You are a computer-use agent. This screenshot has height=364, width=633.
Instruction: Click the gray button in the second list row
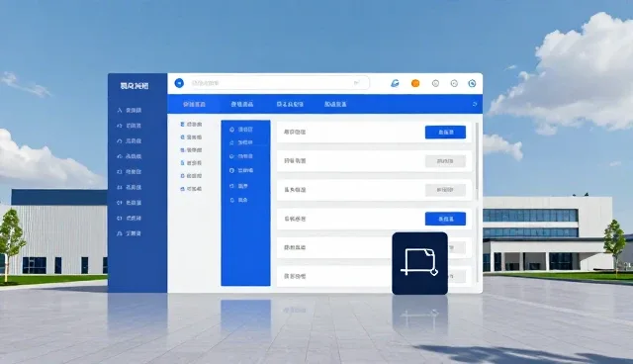445,161
